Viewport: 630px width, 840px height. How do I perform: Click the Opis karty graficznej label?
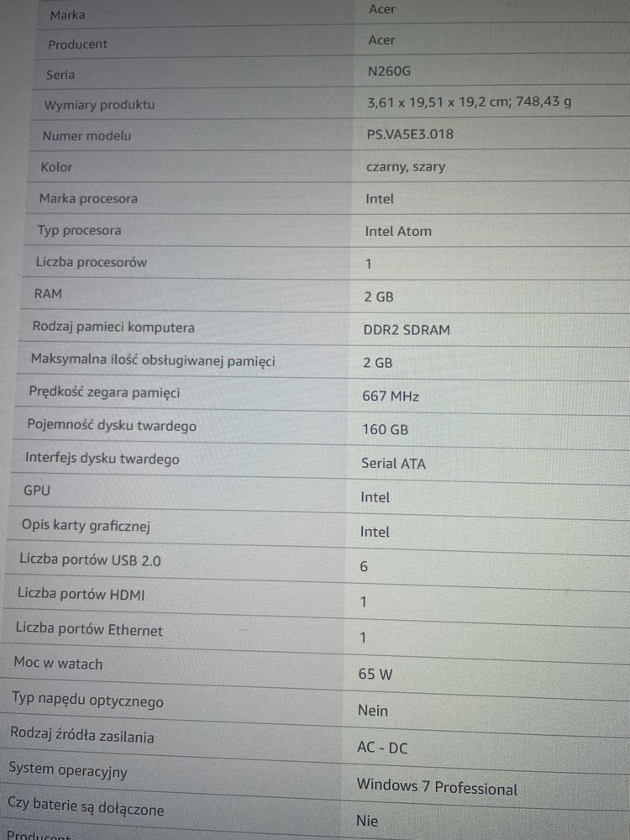86,526
